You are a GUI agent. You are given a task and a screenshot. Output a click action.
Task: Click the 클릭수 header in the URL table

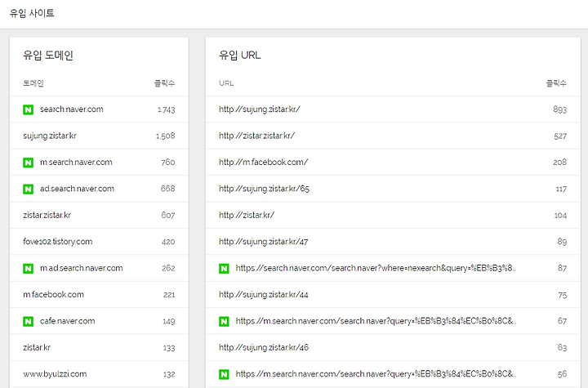pos(556,83)
